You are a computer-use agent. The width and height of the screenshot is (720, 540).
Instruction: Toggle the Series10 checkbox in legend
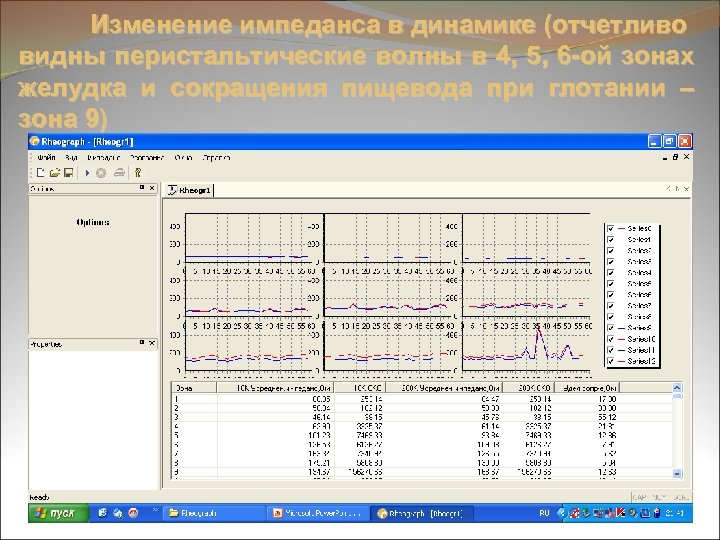(x=611, y=339)
